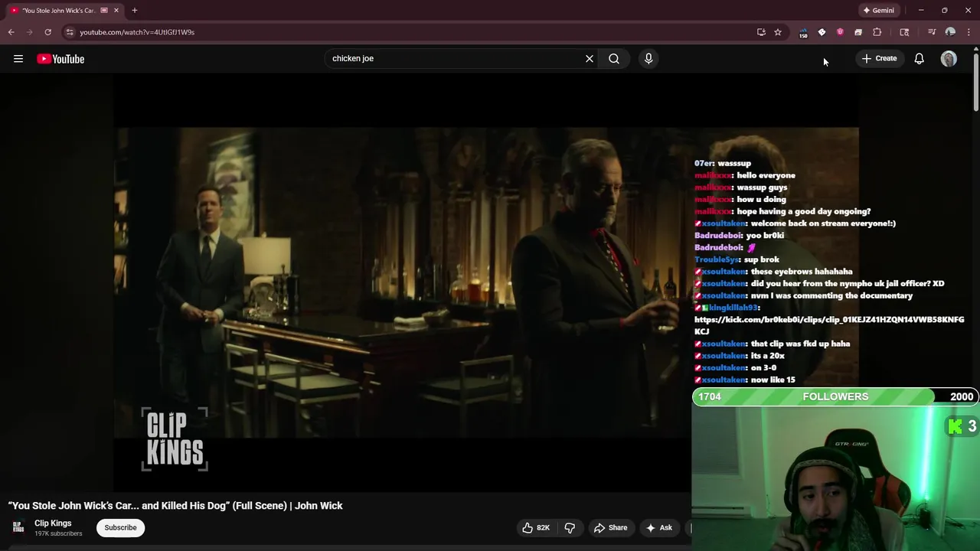The height and width of the screenshot is (551, 980).
Task: Click the 'these eyebrows hahahaha' chat message
Action: pyautogui.click(x=802, y=272)
